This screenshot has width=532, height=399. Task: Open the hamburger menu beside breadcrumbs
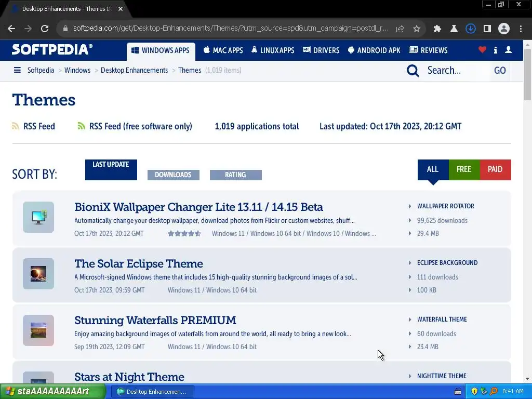(x=17, y=70)
